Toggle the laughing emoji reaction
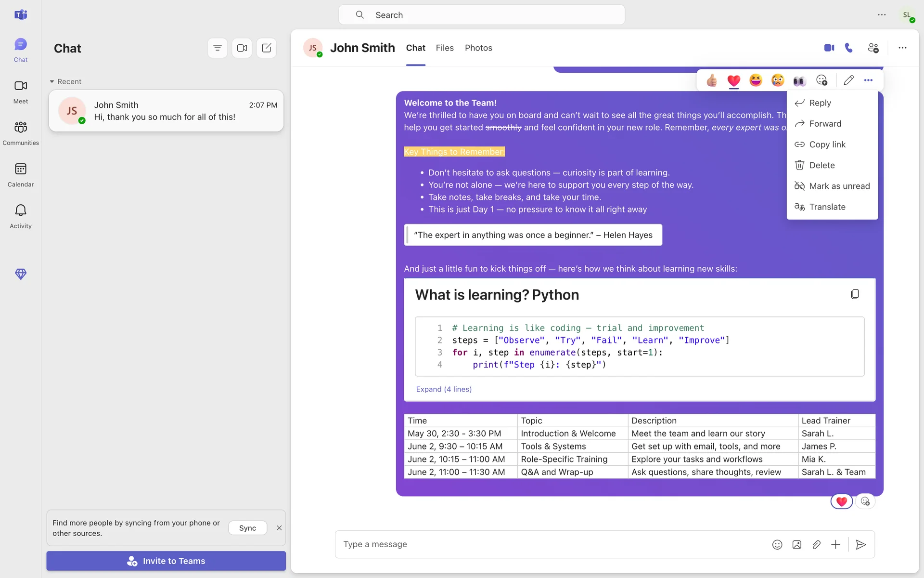The image size is (924, 578). [756, 80]
